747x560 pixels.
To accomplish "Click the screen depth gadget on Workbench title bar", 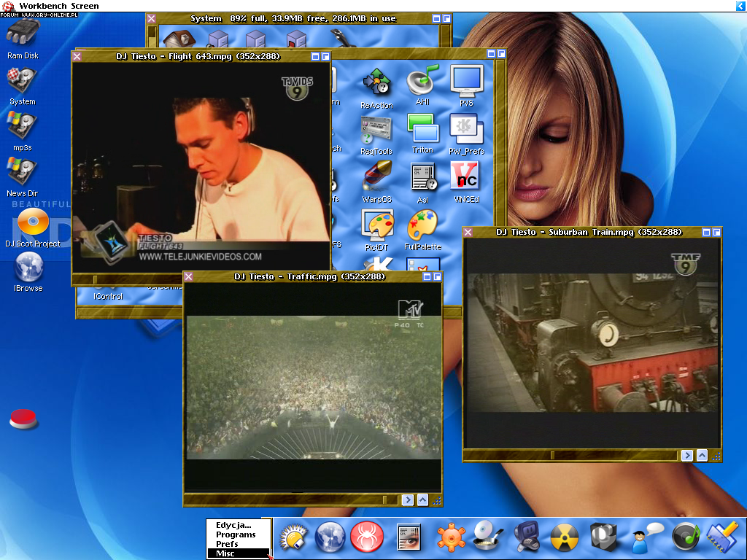I will coord(741,6).
